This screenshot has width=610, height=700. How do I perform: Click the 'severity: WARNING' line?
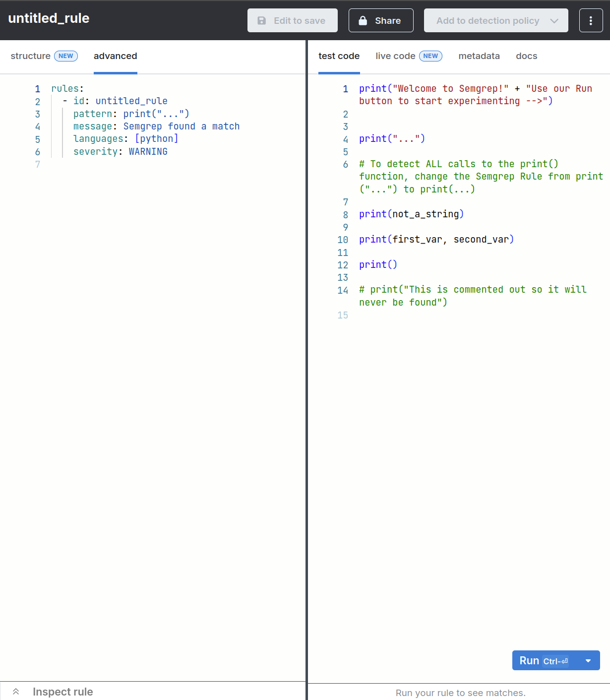[121, 152]
